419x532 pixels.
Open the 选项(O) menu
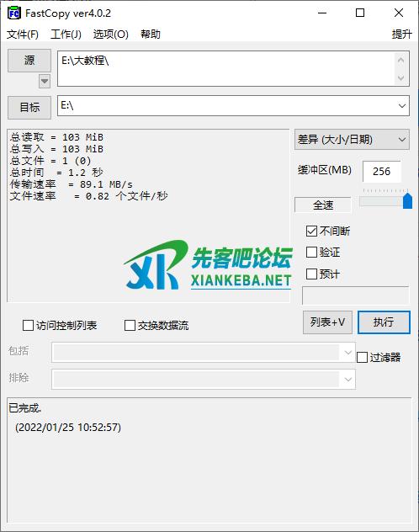(110, 35)
